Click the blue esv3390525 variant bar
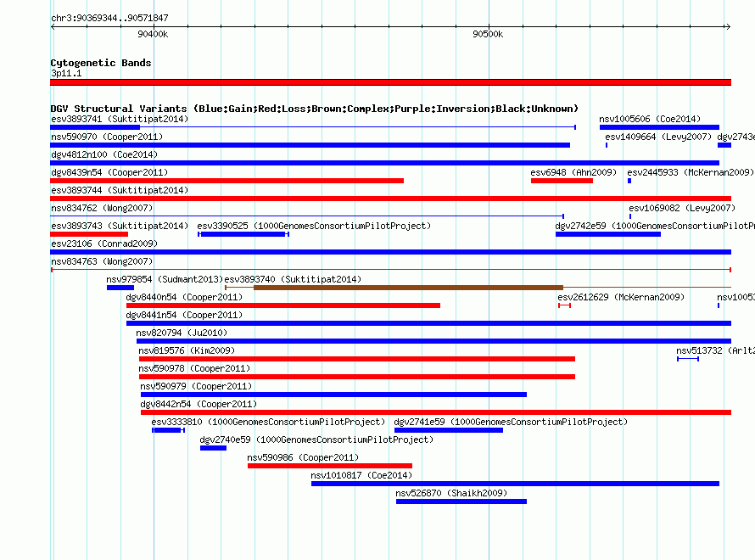 point(243,234)
